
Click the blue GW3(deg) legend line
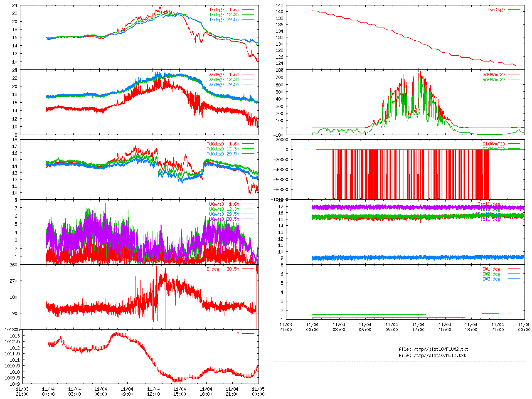click(x=514, y=279)
